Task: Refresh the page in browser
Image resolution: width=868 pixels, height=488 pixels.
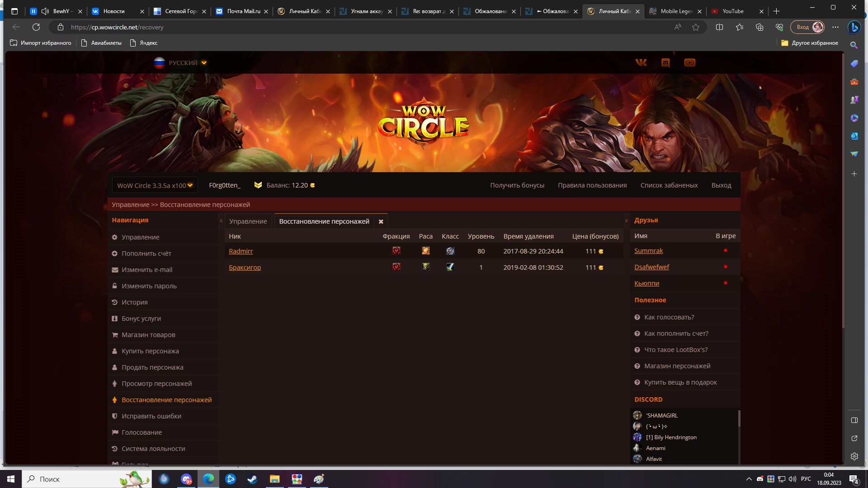Action: [36, 28]
